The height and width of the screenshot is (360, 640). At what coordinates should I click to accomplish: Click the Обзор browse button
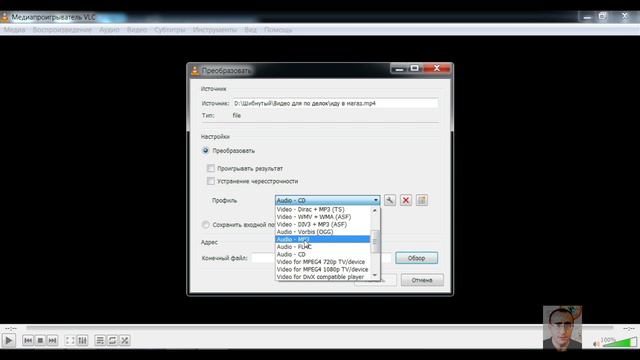(x=416, y=258)
